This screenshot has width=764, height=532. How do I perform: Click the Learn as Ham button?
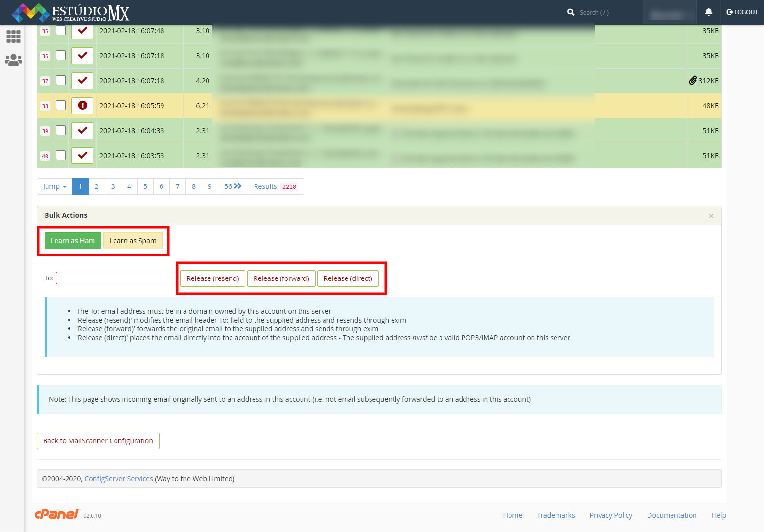[x=73, y=241]
